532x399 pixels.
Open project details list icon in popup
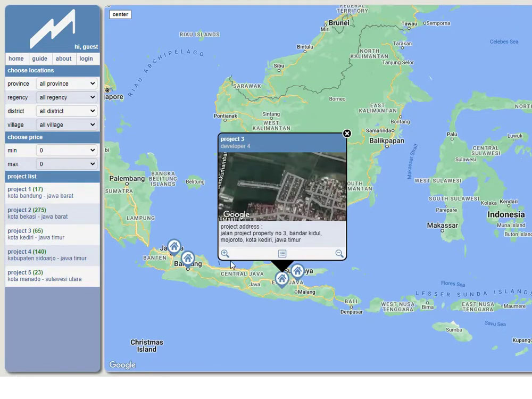pos(282,253)
